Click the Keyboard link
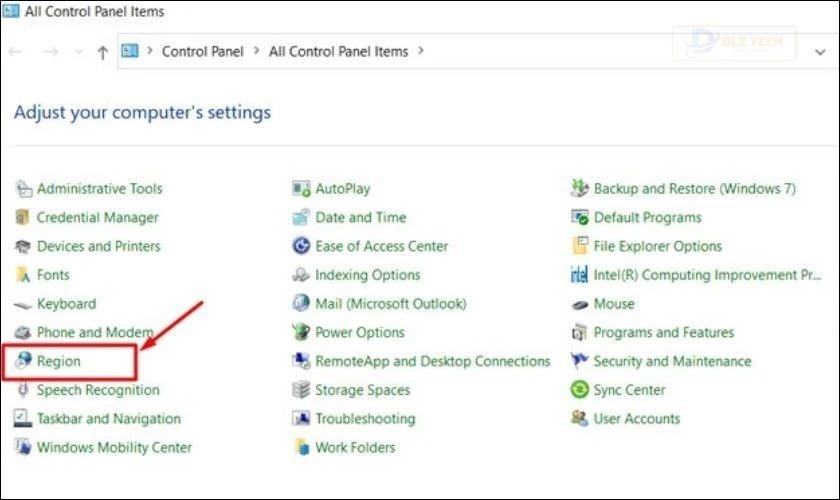The height and width of the screenshot is (500, 840). coord(66,304)
